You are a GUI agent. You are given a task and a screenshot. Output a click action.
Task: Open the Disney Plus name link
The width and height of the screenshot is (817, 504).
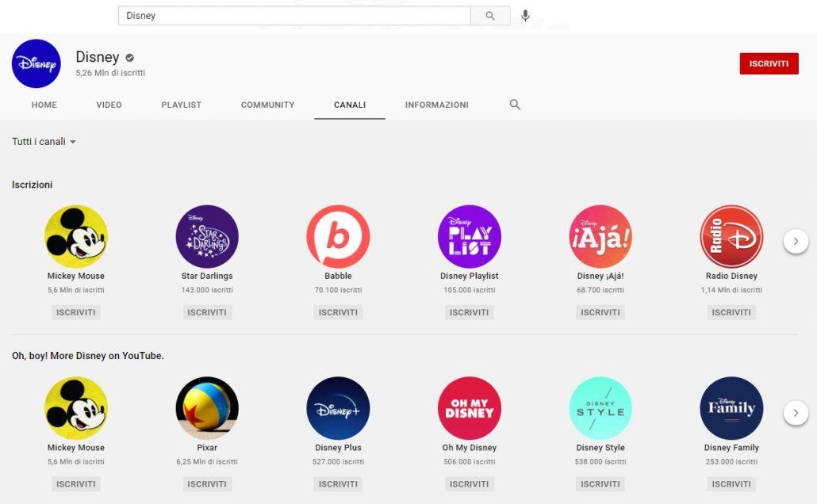point(338,448)
